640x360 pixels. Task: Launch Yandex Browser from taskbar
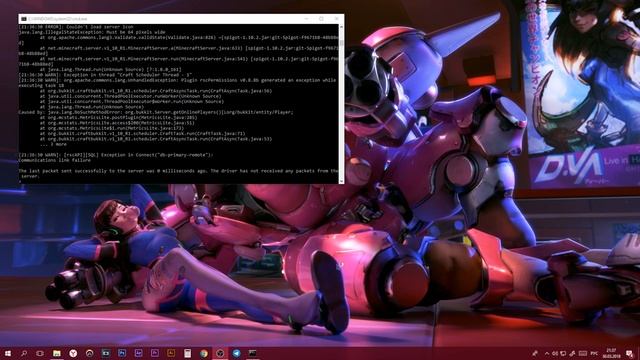[73, 353]
